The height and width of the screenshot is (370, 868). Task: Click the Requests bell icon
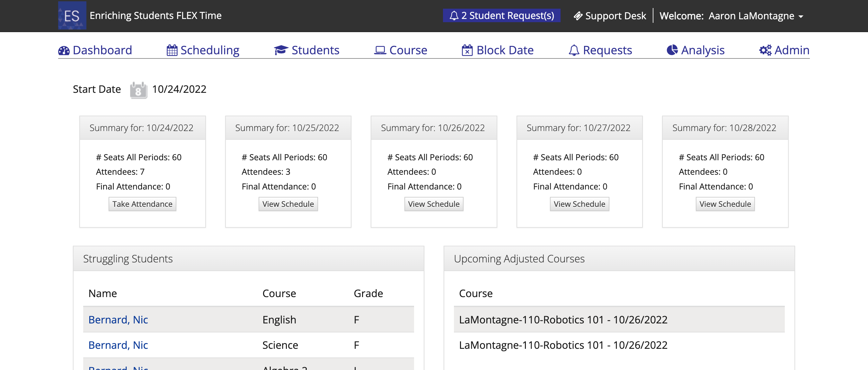pyautogui.click(x=573, y=50)
